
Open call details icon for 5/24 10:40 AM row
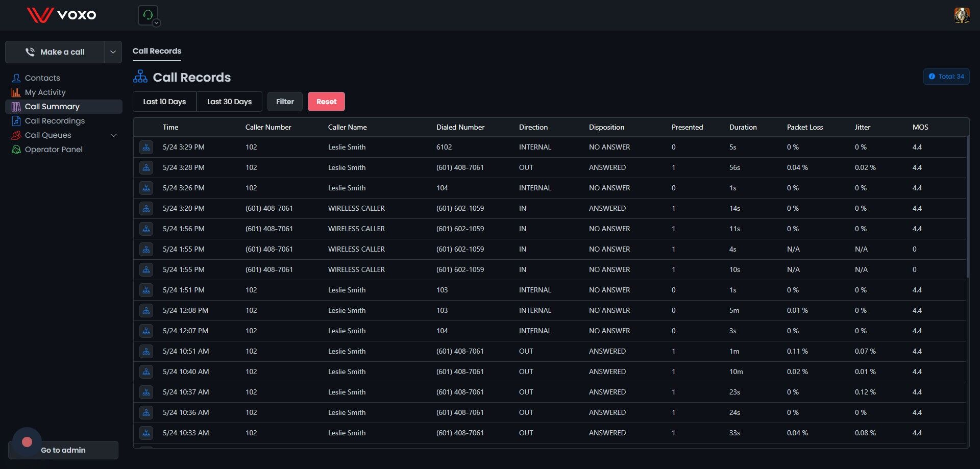[x=146, y=372]
